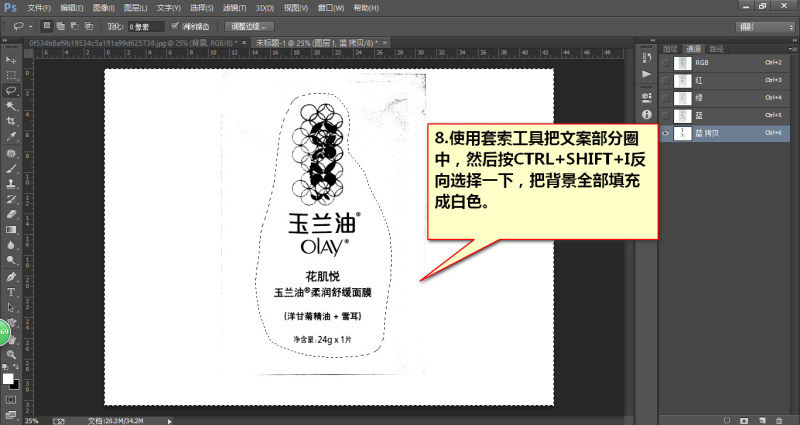The width and height of the screenshot is (800, 425).
Task: Select the Magic Wand tool
Action: point(11,106)
